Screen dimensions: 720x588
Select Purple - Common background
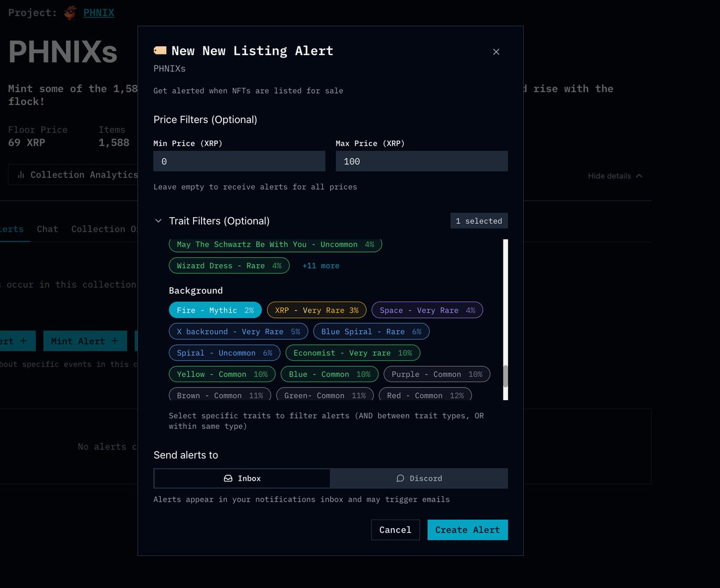[437, 374]
